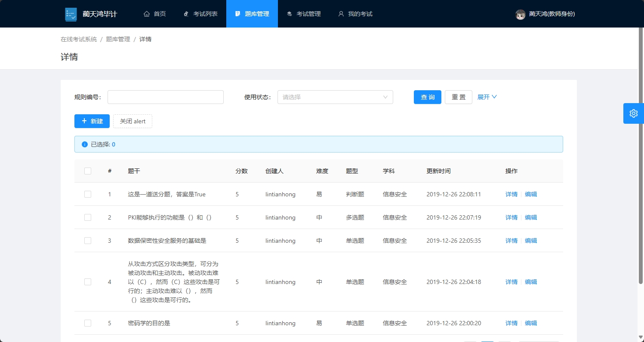
Task: Click the 创建人 column header
Action: (274, 171)
